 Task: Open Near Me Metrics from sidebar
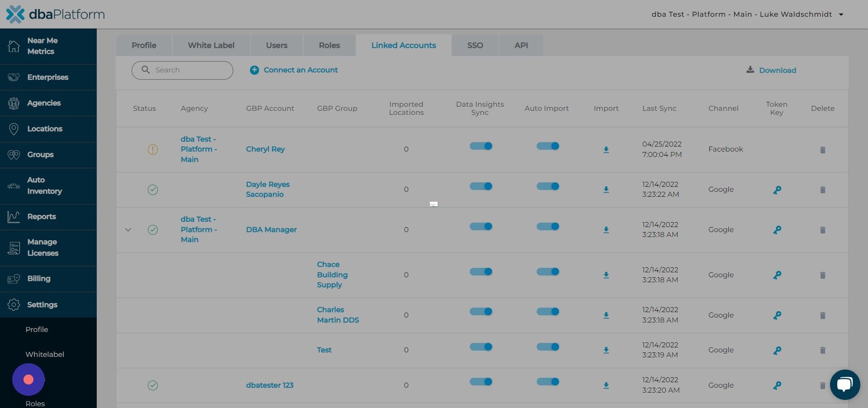(48, 46)
